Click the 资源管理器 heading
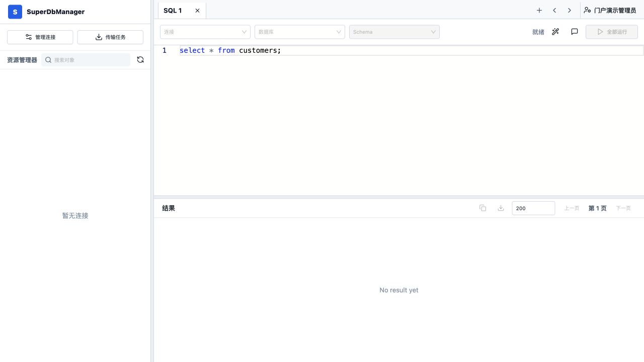 point(22,60)
